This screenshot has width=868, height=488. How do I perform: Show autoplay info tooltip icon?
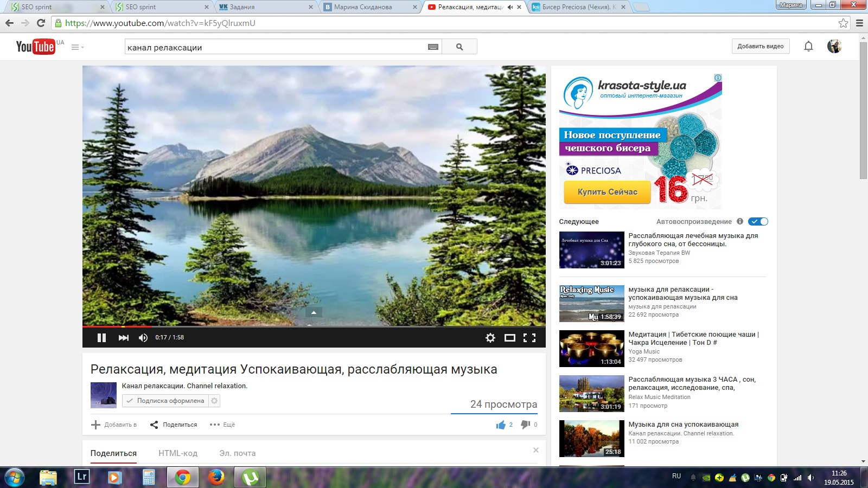point(740,221)
